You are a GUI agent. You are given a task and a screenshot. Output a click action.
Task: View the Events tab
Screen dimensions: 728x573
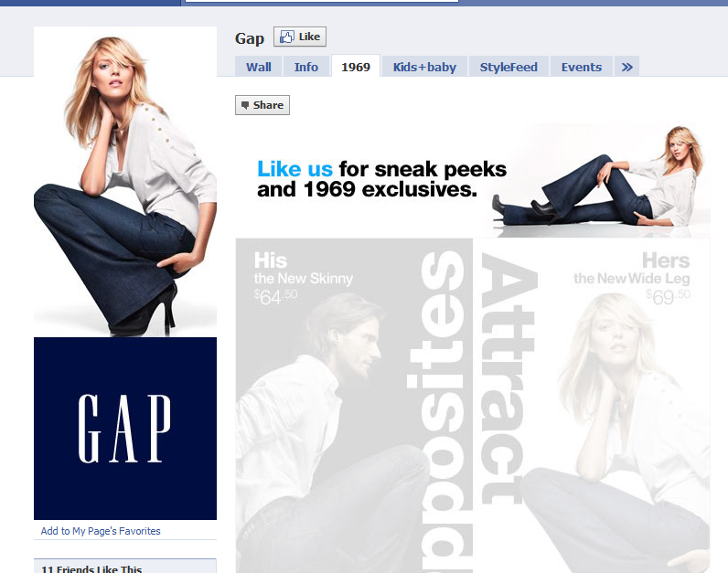pos(581,67)
